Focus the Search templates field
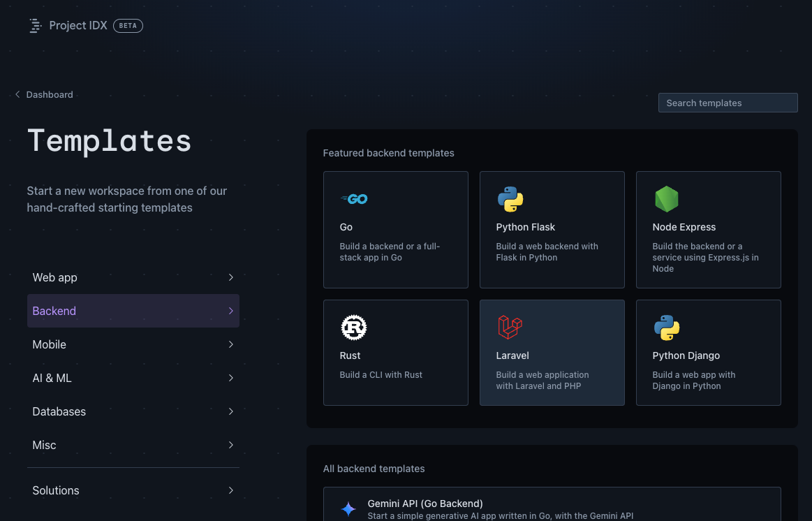The height and width of the screenshot is (521, 812). coord(728,103)
